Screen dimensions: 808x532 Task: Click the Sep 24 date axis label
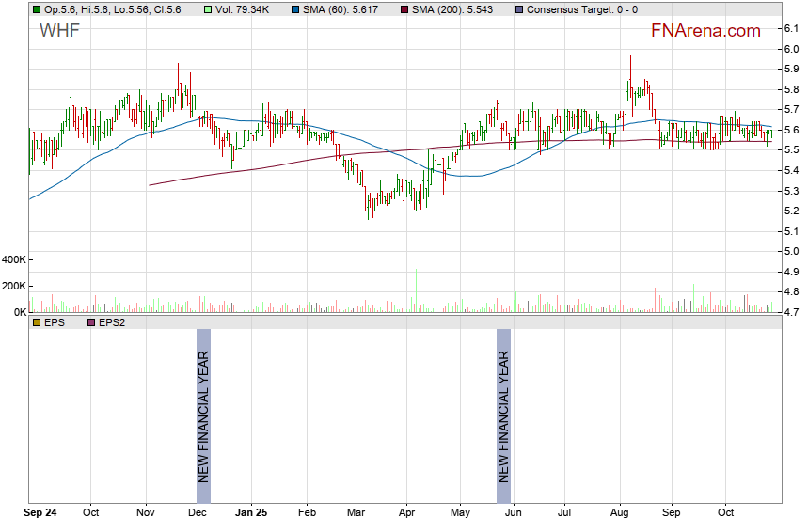pyautogui.click(x=40, y=513)
